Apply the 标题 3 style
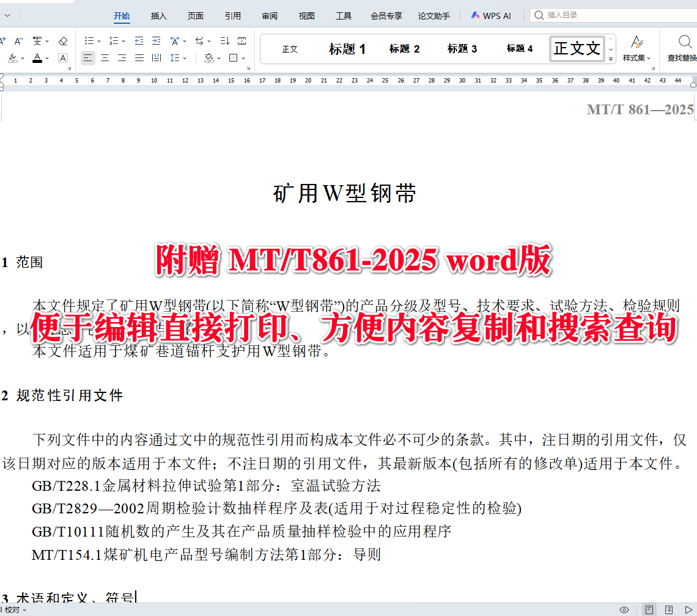Screen dimensions: 697x616 point(462,49)
